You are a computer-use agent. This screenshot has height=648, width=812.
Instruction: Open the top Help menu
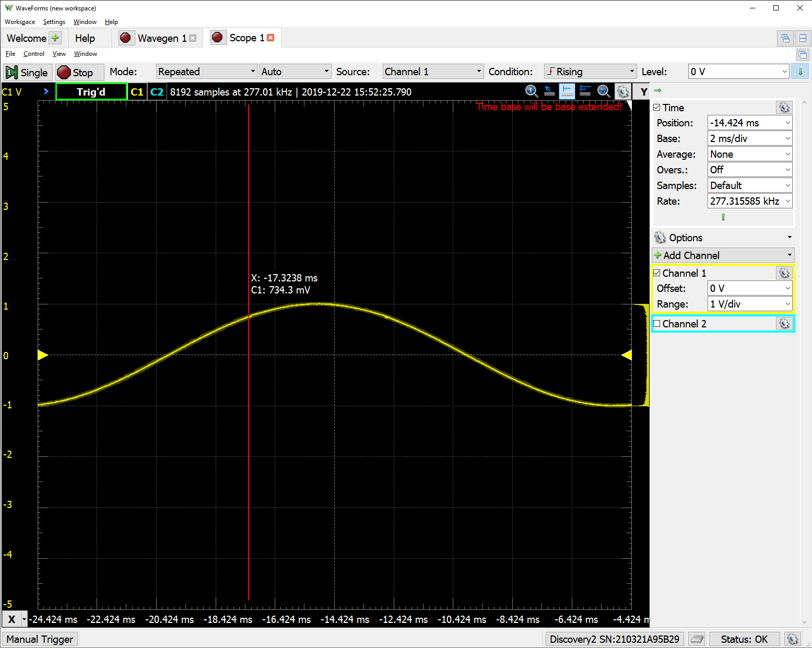point(111,22)
